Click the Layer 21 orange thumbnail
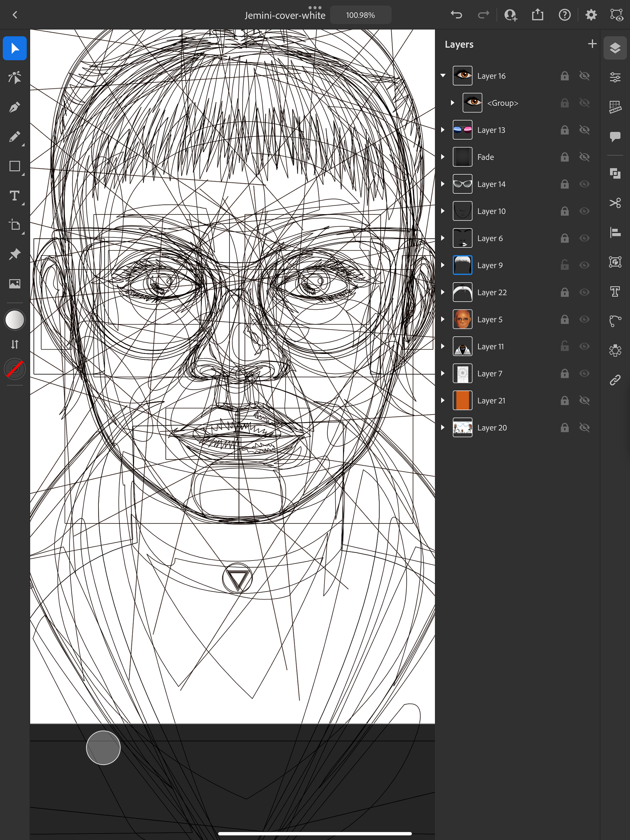The width and height of the screenshot is (630, 840). click(462, 400)
